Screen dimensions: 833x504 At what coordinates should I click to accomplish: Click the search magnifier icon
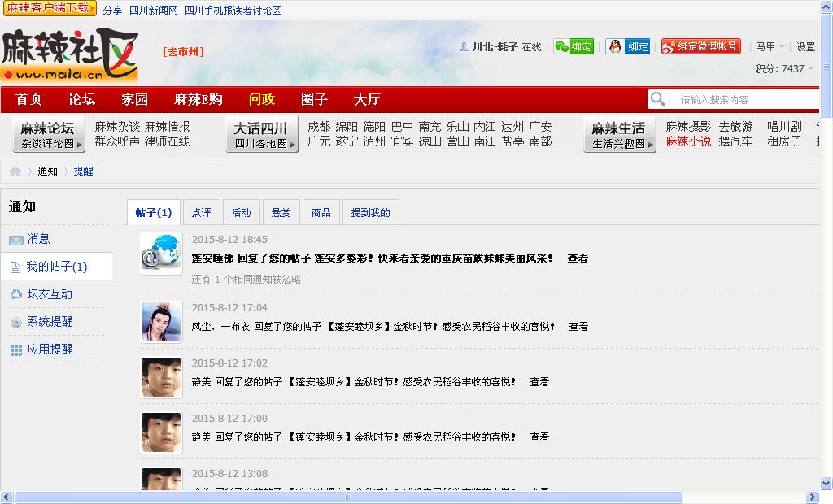658,99
